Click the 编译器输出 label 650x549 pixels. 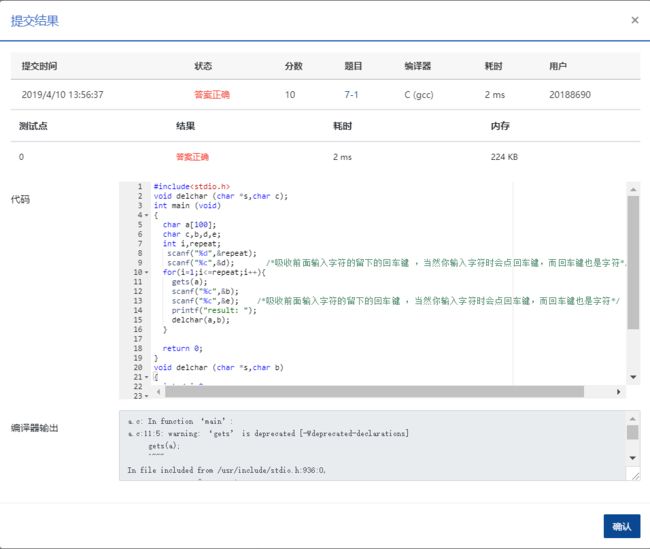pos(34,428)
